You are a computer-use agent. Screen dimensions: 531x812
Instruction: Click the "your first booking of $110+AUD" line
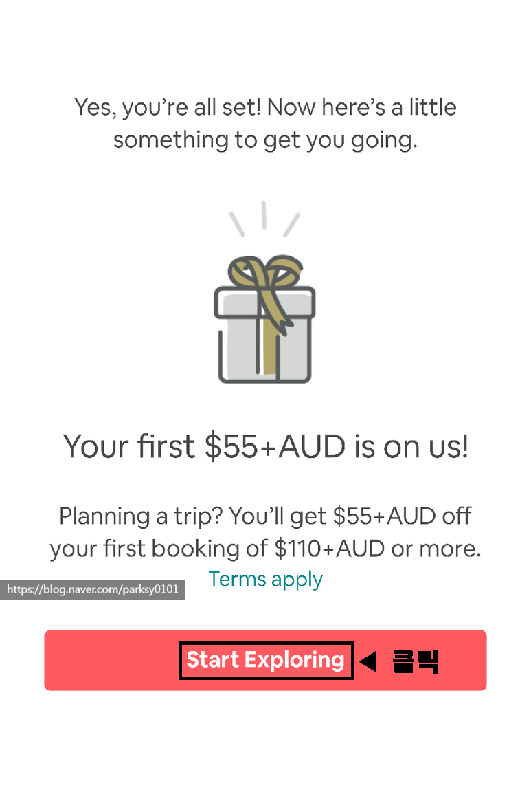(217, 549)
